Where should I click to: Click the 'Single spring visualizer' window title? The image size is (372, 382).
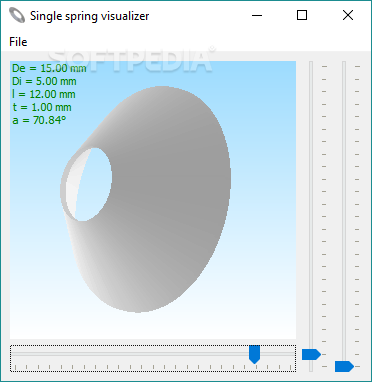pyautogui.click(x=90, y=16)
